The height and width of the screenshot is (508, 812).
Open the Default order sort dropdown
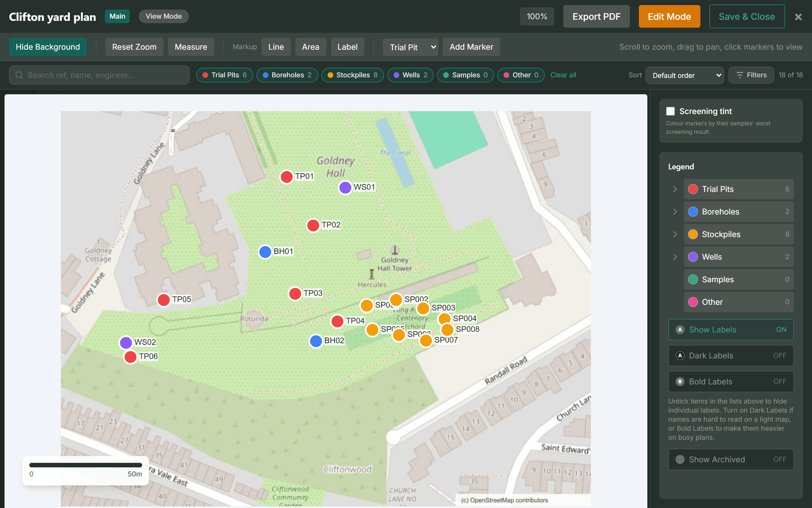685,75
